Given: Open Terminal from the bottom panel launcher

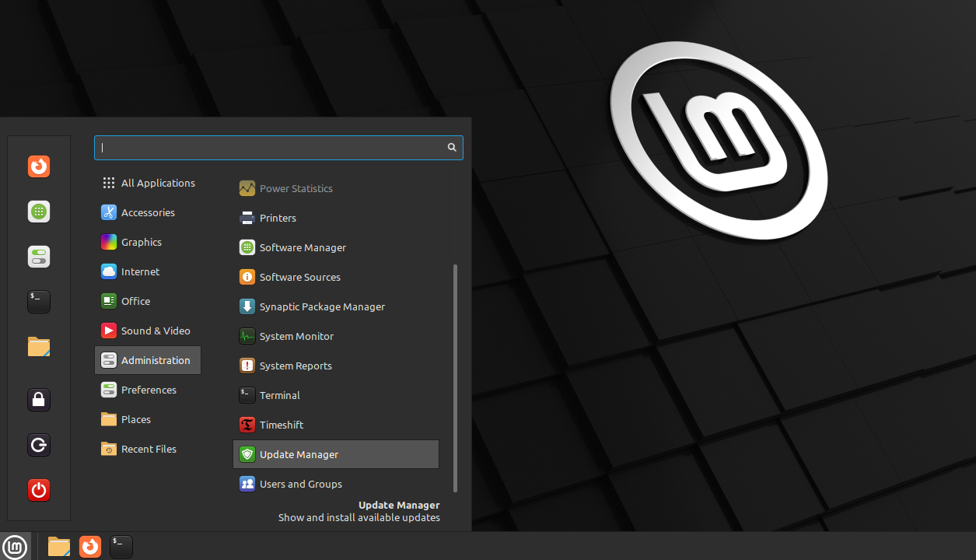Looking at the screenshot, I should coord(121,547).
